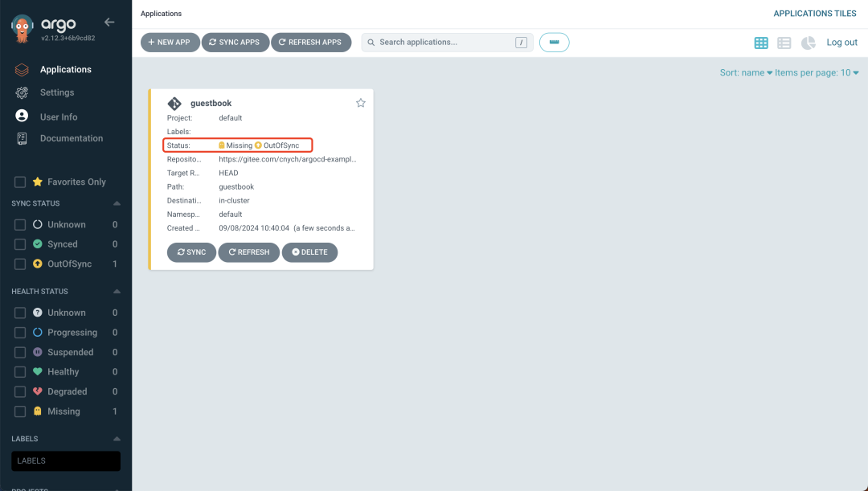The width and height of the screenshot is (868, 491).
Task: Check the Synced filter
Action: (x=20, y=244)
